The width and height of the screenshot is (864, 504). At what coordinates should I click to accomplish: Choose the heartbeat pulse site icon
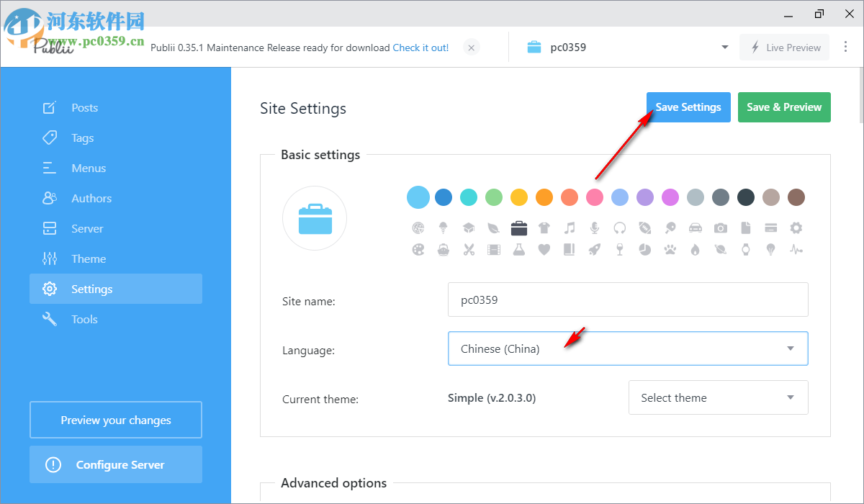(x=796, y=250)
